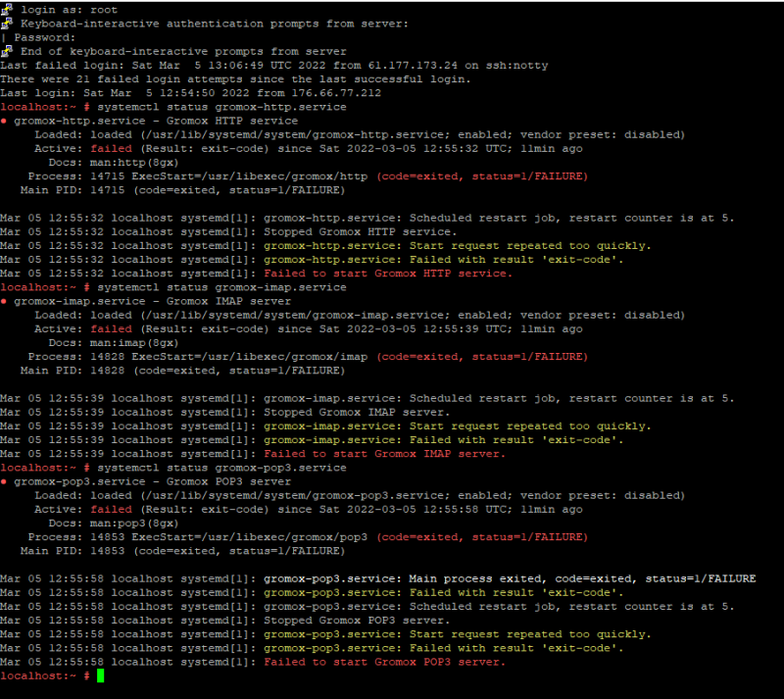Viewport: 784px width, 699px height.
Task: Click the icon before 'Keyboard-interactive authentication prompts'
Action: pos(6,22)
